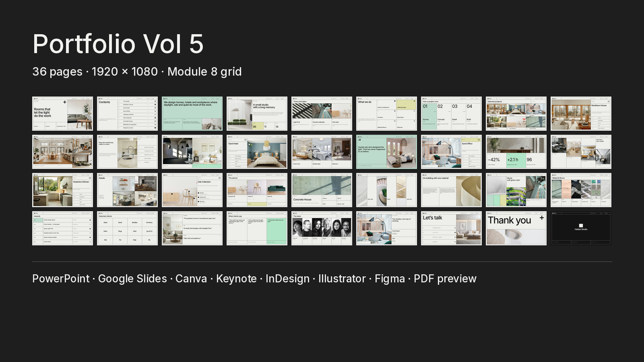Select the Selected clients slide
The image size is (644, 362).
pos(127,228)
